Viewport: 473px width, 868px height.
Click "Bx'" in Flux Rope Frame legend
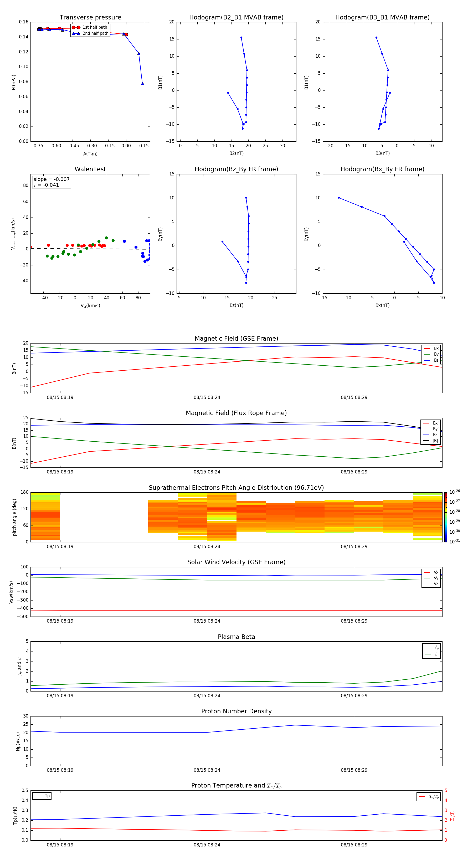pyautogui.click(x=431, y=423)
